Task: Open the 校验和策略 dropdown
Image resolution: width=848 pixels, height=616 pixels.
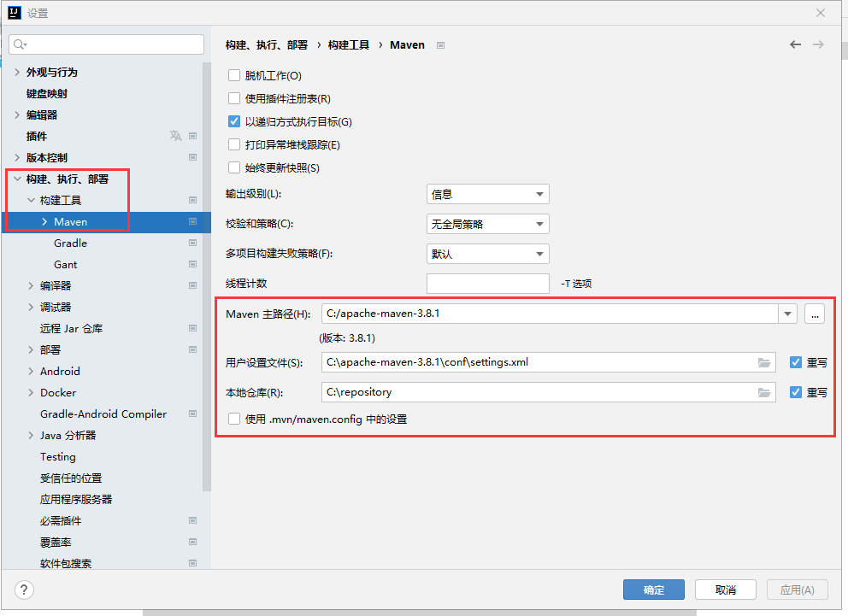Action: [487, 224]
